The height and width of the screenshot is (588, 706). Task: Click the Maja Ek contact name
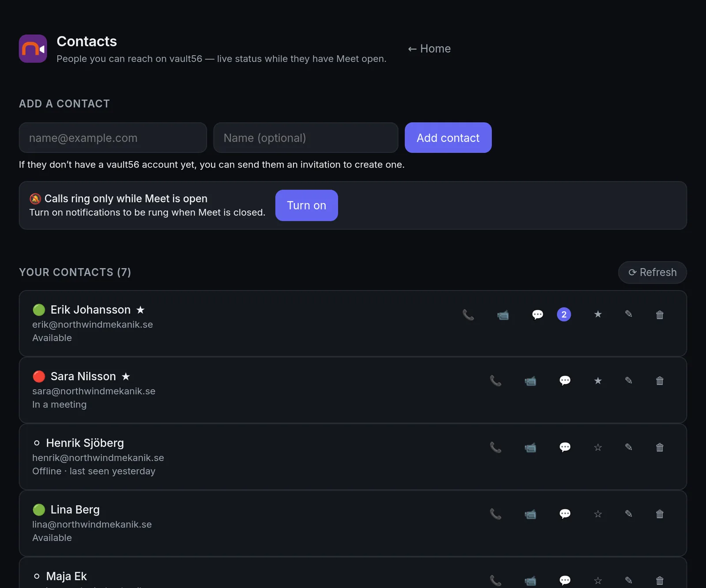pos(67,576)
